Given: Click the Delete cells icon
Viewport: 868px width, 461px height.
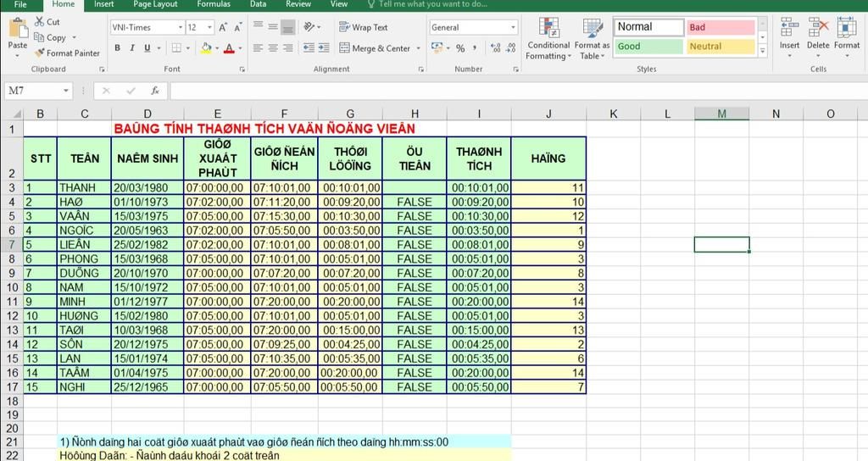Looking at the screenshot, I should [x=818, y=28].
